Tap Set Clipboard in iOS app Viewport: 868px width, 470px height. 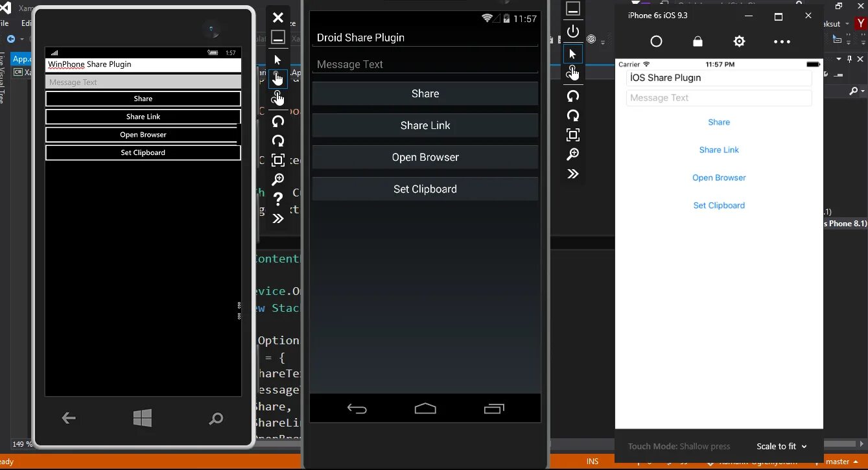coord(719,206)
